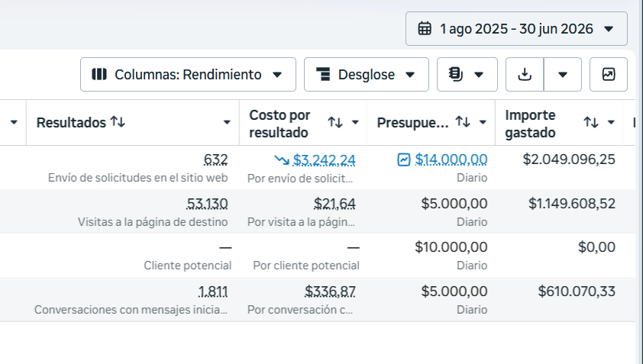Open the Desglose breakdown menu
Image resolution: width=643 pixels, height=364 pixels.
point(367,75)
